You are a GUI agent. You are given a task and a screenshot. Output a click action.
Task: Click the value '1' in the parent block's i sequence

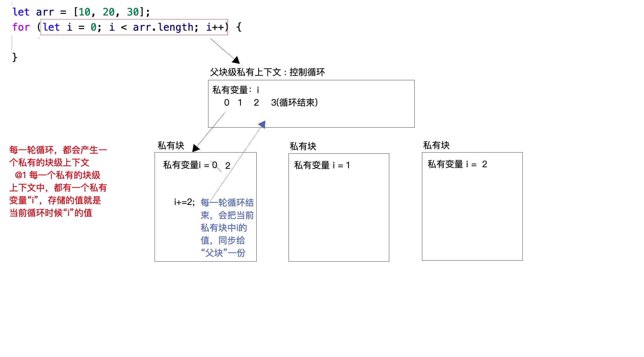click(x=240, y=102)
